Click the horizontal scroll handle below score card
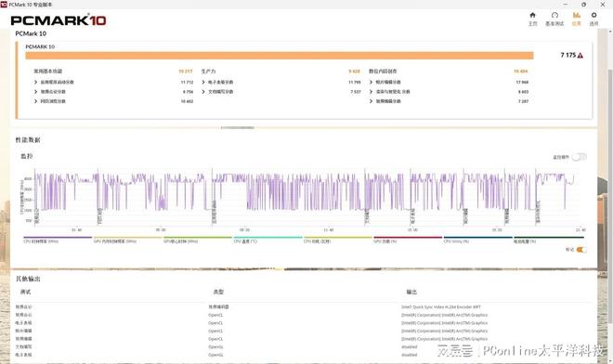 [x=237, y=127]
